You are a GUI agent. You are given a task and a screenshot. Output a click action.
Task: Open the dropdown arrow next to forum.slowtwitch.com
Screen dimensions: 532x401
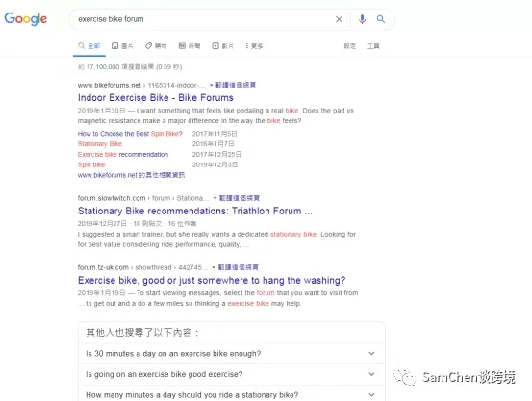pos(215,198)
